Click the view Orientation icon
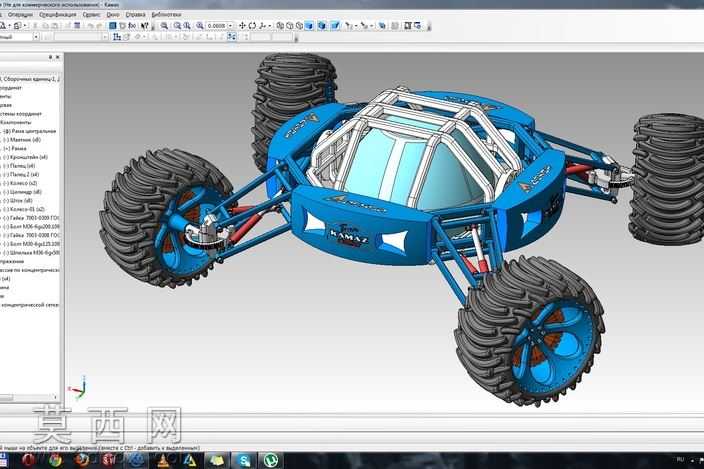The height and width of the screenshot is (469, 704). (262, 26)
